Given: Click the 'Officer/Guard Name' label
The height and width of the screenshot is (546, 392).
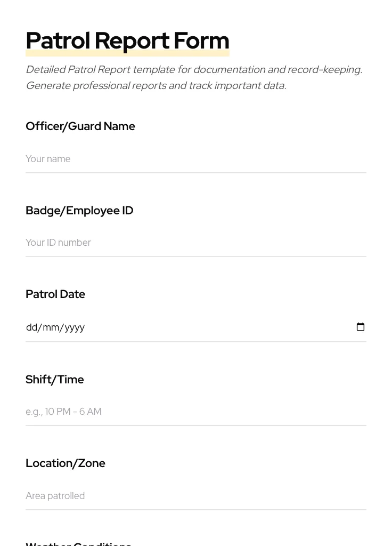Looking at the screenshot, I should pos(80,126).
